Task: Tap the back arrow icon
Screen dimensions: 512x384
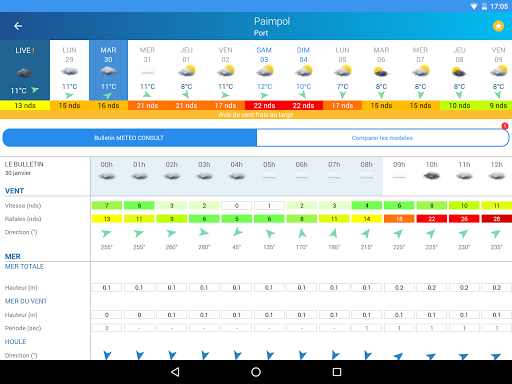Action: [18, 26]
